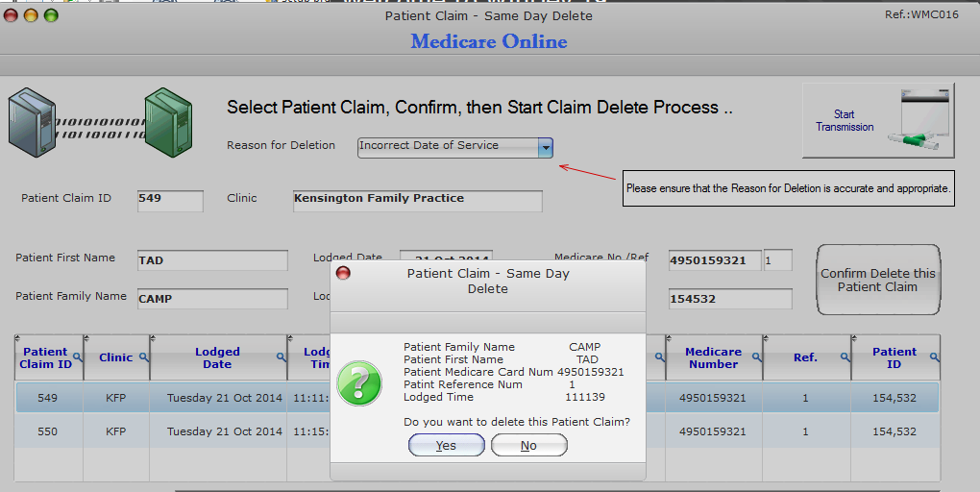Click search icon in Clinic column header
The image size is (980, 492).
pyautogui.click(x=144, y=357)
